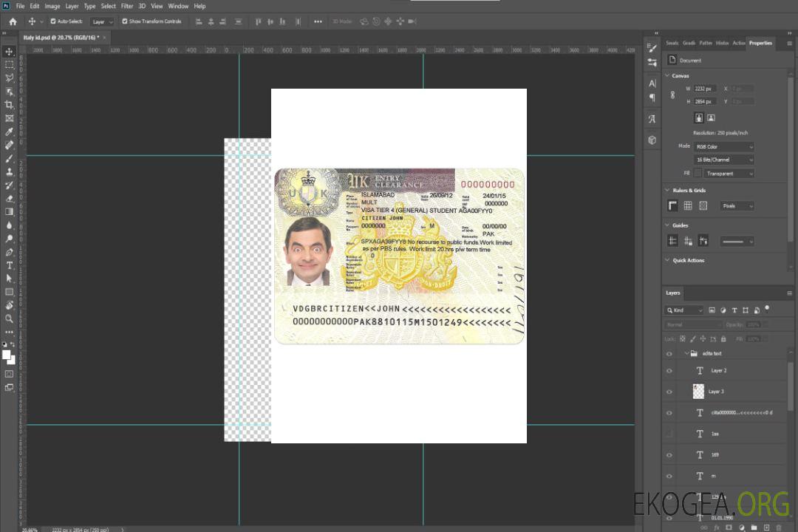Screen dimensions: 798x532
Task: Open the 16 Bits/Channel dropdown
Action: [x=723, y=160]
